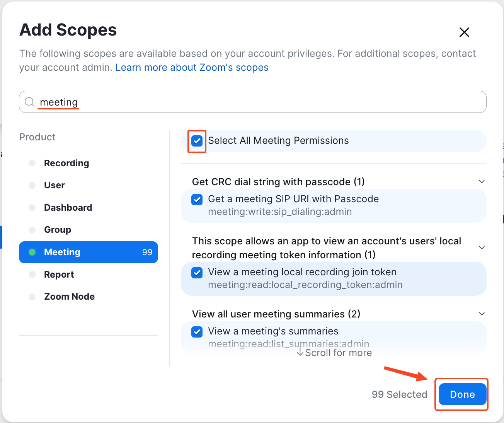Viewport: 504px width, 423px height.
Task: Select Meeting product in sidebar
Action: point(89,252)
